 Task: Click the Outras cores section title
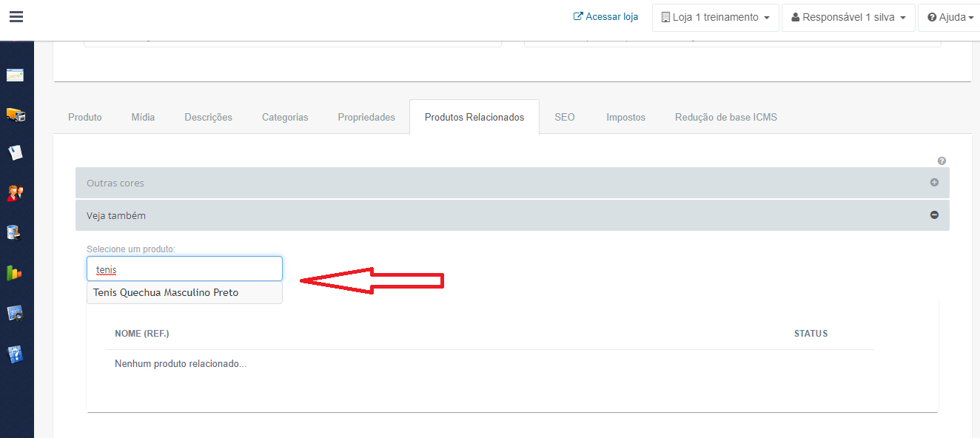(x=115, y=183)
